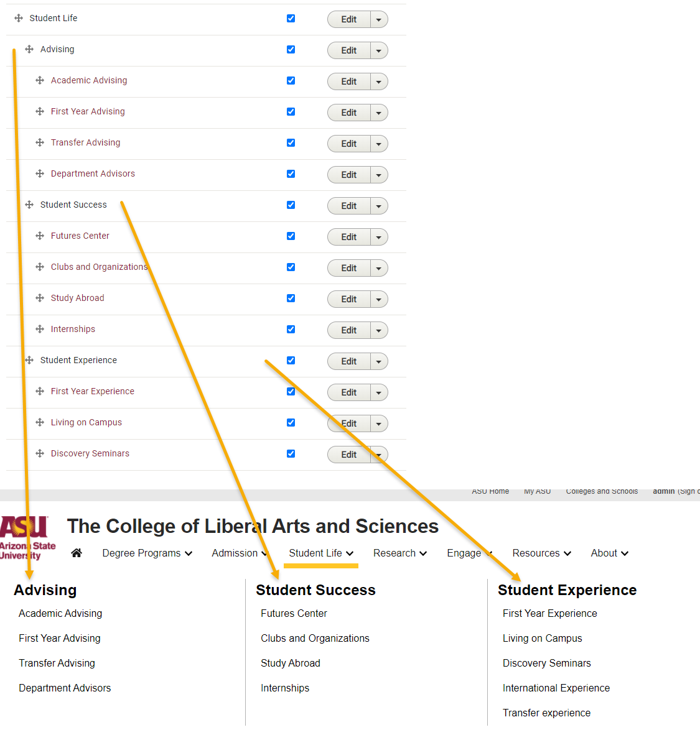Click Internships in the Student Success column
The width and height of the screenshot is (700, 735).
(x=285, y=688)
